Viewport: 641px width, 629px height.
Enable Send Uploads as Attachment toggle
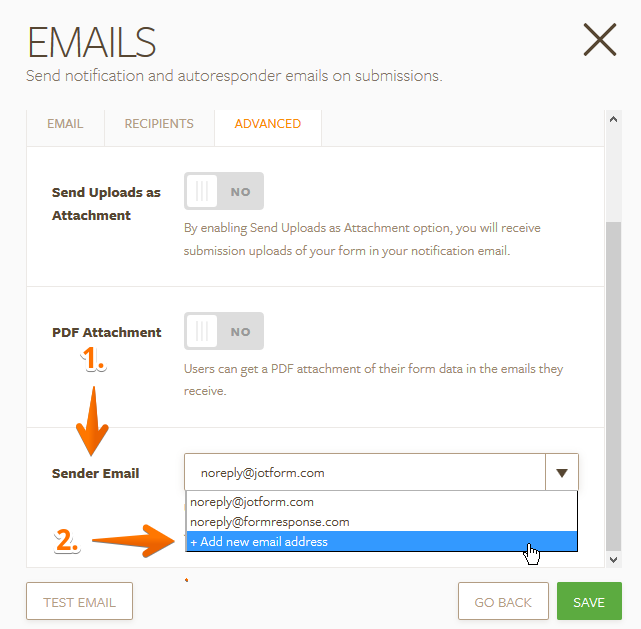click(224, 191)
